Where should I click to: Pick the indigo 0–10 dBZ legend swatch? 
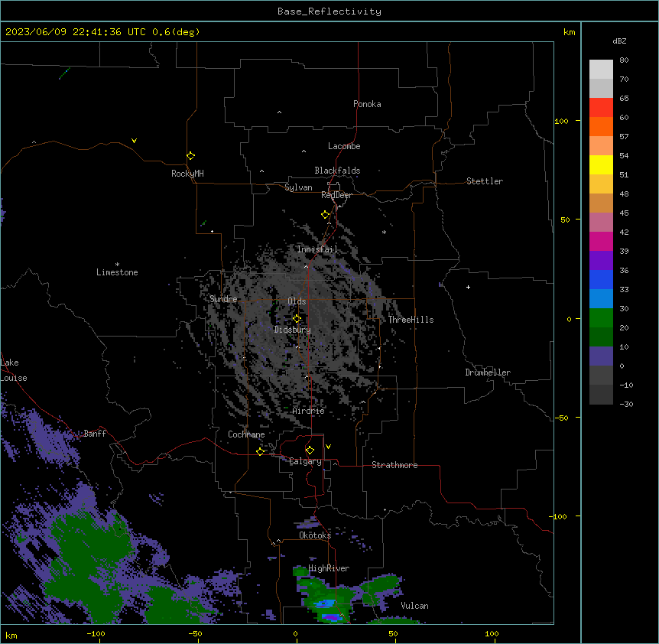pos(601,356)
